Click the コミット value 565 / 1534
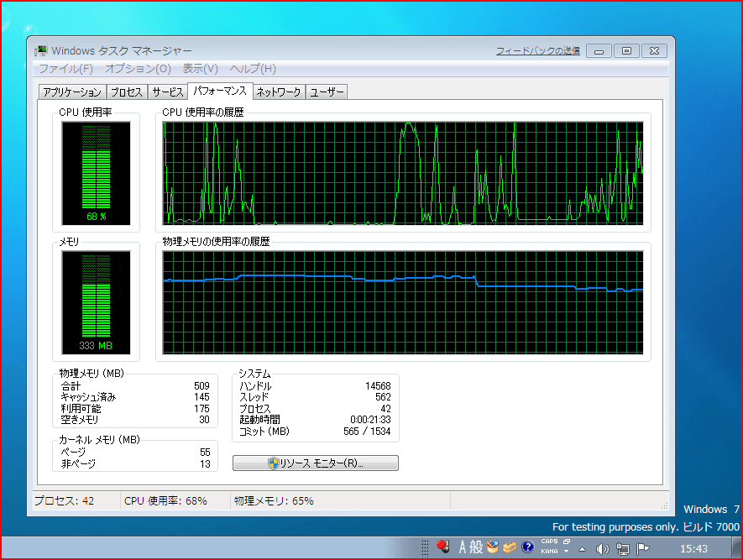 tap(367, 432)
